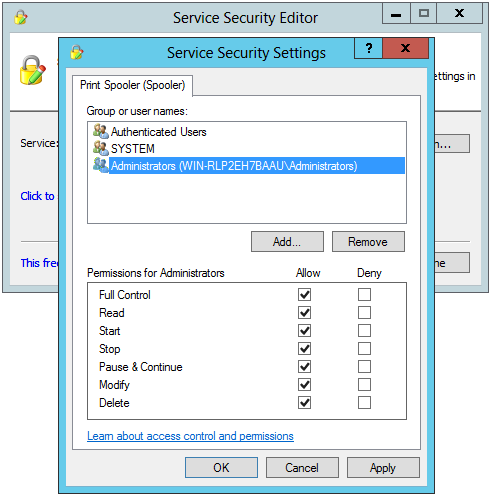This screenshot has width=491, height=496.
Task: Click the Administrators group icon
Action: pos(101,165)
